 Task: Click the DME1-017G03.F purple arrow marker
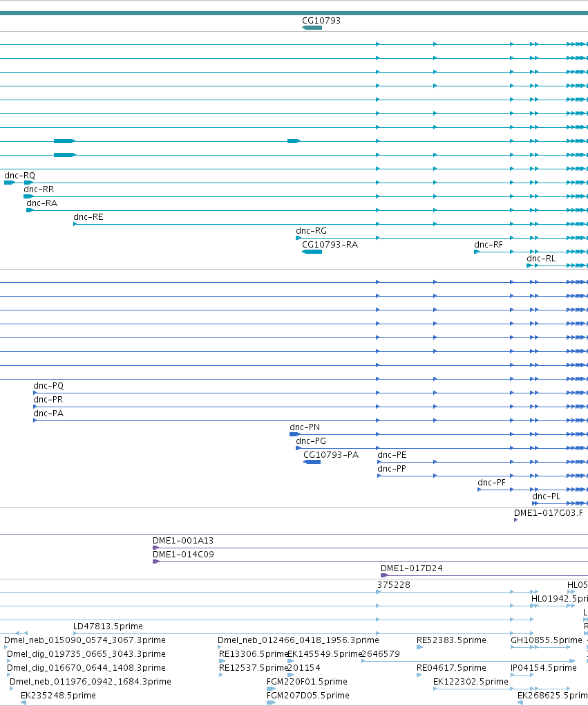515,521
